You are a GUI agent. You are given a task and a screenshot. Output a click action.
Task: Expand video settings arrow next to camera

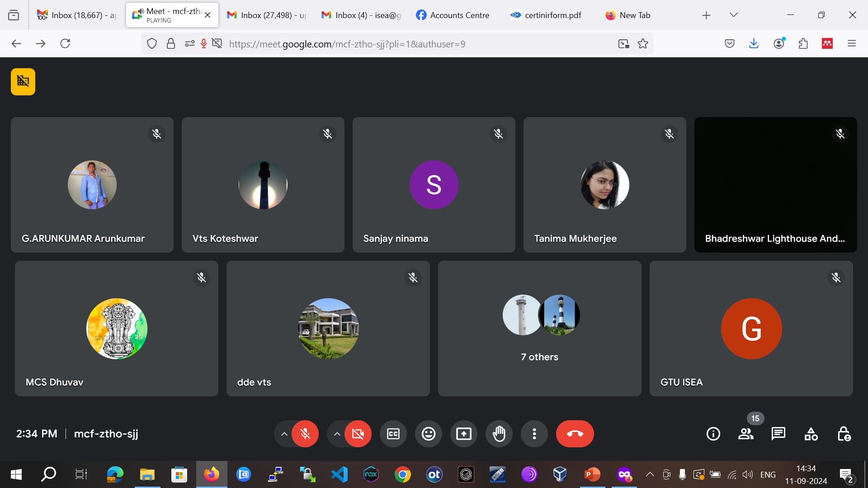337,434
